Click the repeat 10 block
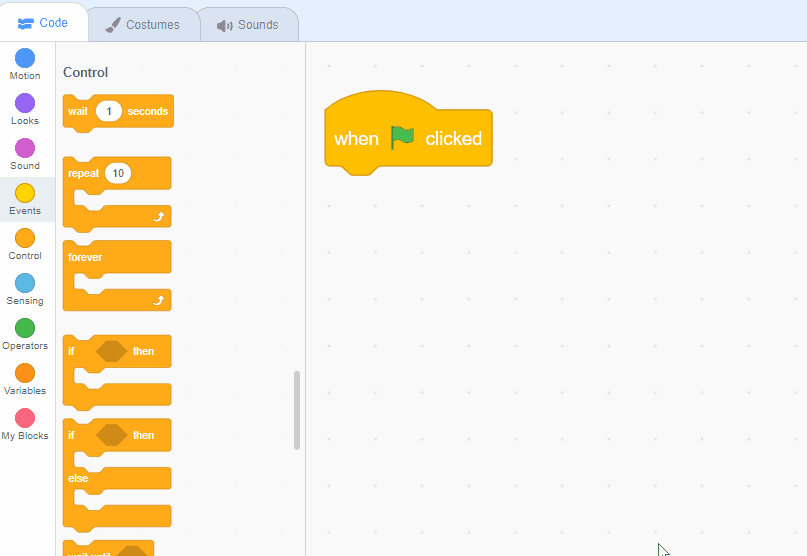 point(117,194)
